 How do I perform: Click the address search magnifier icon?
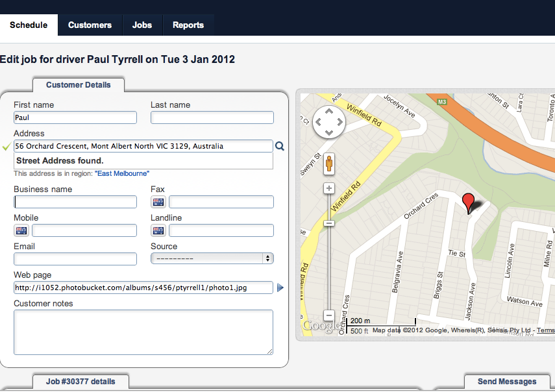(x=280, y=146)
